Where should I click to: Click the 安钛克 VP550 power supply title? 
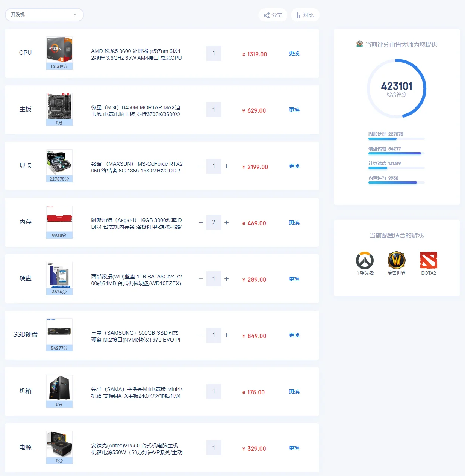point(137,449)
